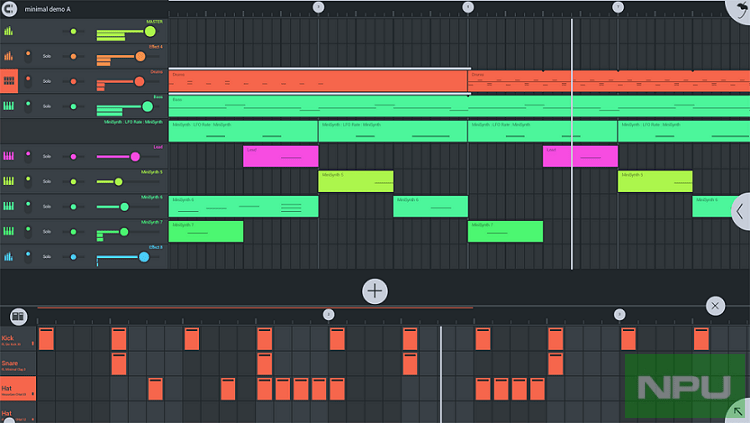
Task: Select the first Lead clip in the playlist
Action: pyautogui.click(x=281, y=156)
